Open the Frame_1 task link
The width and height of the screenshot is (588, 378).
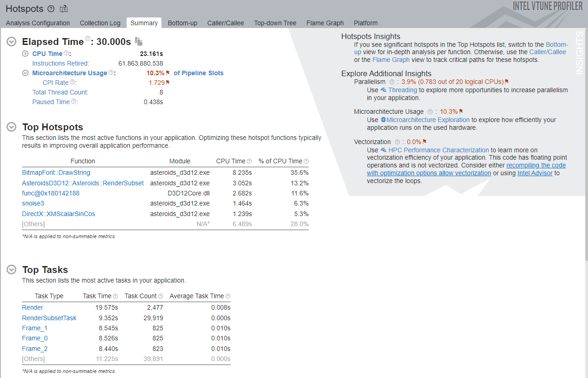click(x=35, y=328)
